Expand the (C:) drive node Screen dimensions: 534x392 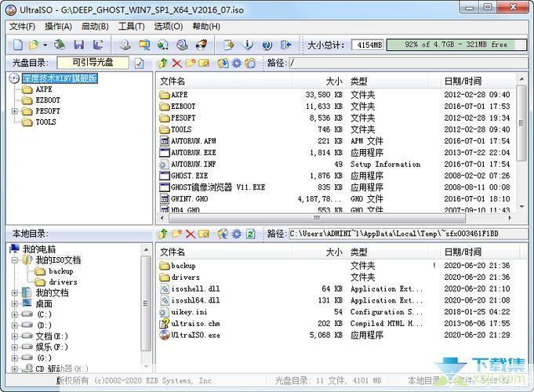pyautogui.click(x=15, y=314)
